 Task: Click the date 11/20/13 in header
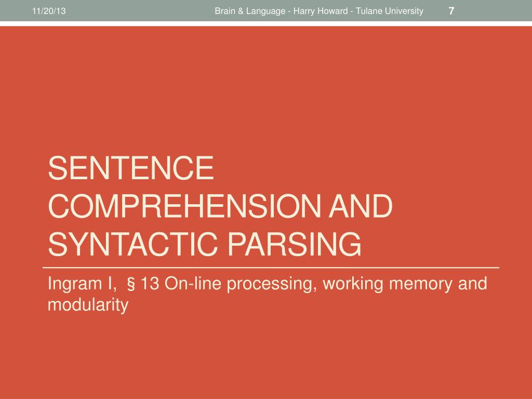point(49,11)
